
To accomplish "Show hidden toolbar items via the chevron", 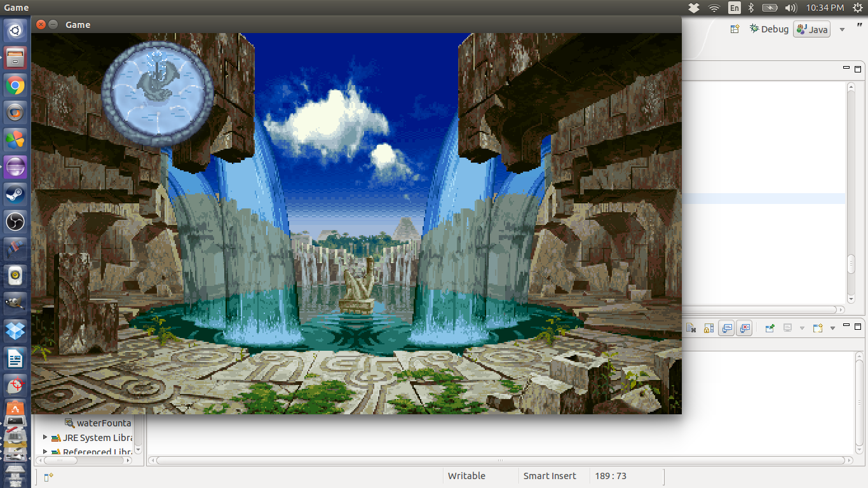I will (x=860, y=26).
